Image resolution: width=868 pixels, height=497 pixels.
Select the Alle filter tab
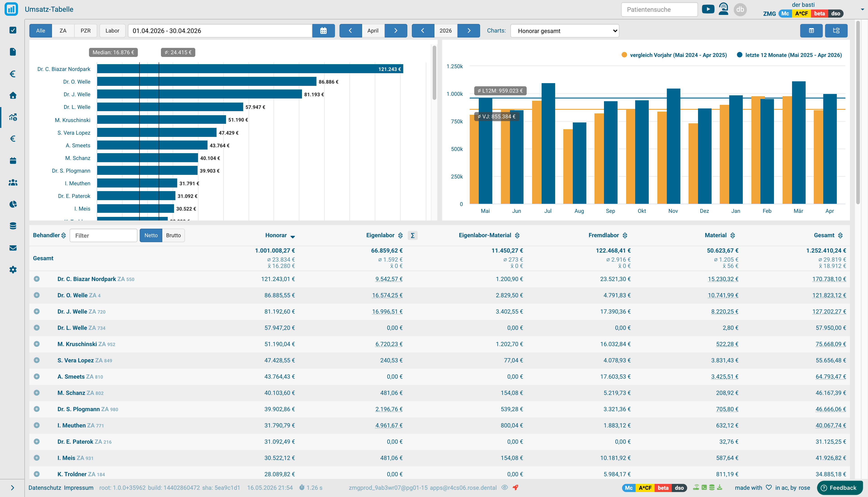[41, 31]
